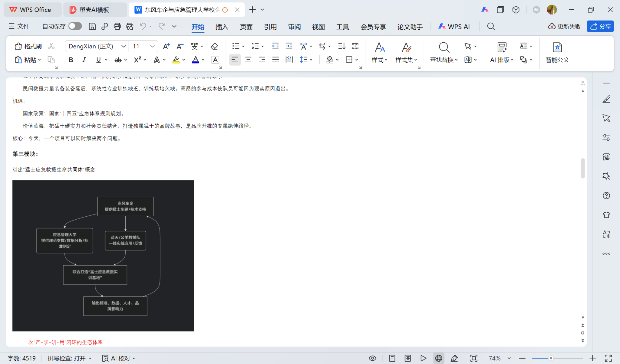
Task: Click the save document icon
Action: [92, 27]
